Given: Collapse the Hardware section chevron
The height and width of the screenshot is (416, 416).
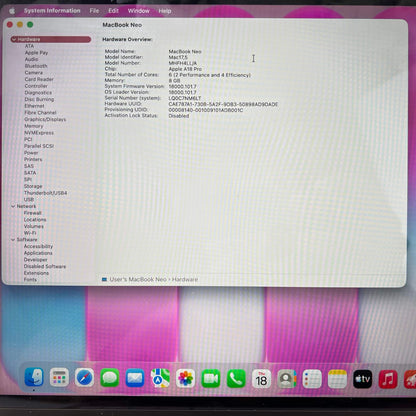Looking at the screenshot, I should (14, 39).
